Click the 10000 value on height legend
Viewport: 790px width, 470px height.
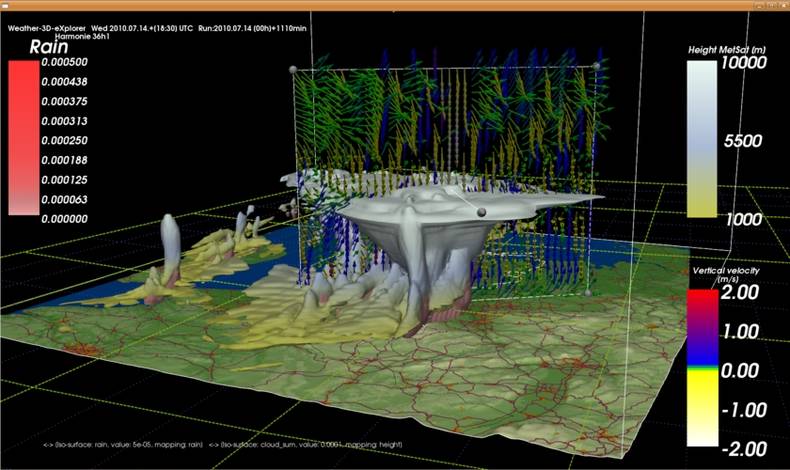pos(744,62)
